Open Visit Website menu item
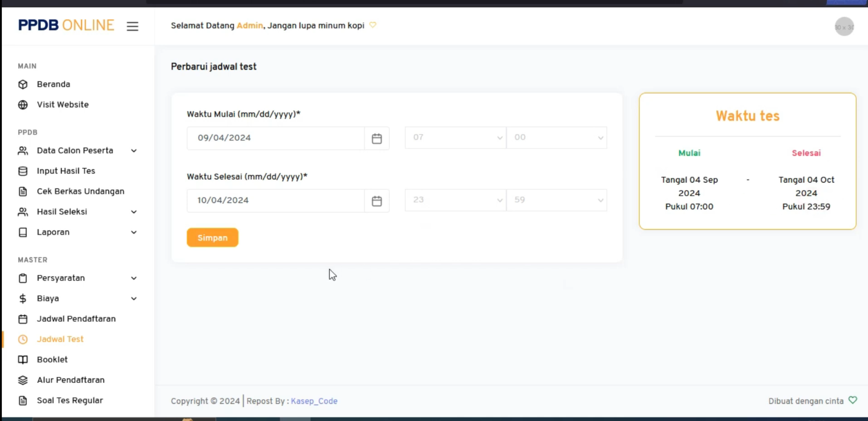 [63, 105]
